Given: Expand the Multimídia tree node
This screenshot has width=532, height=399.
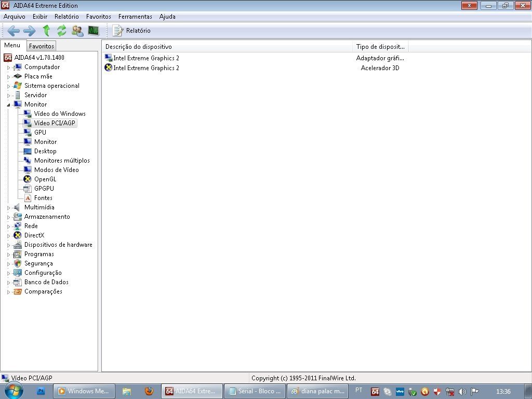Looking at the screenshot, I should [x=8, y=208].
